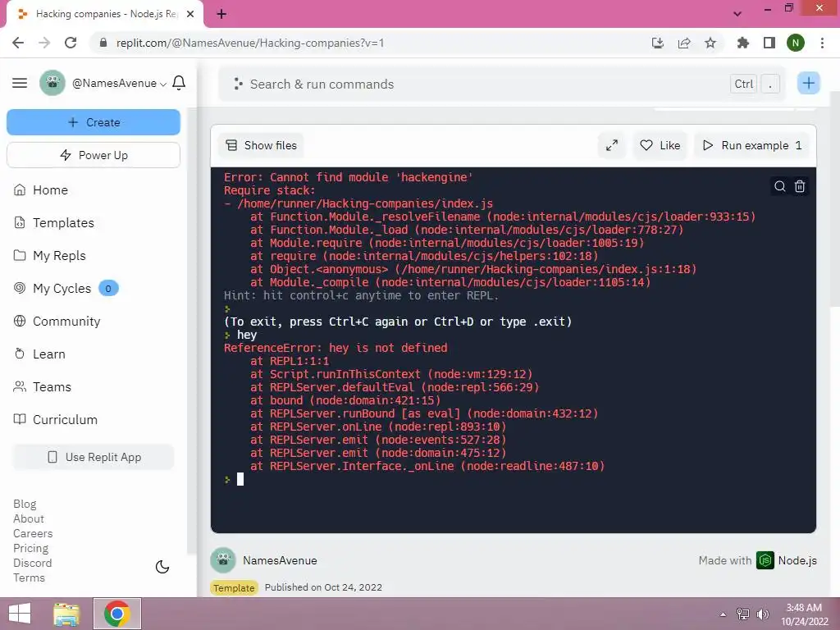Click the blue Create button
The width and height of the screenshot is (840, 630).
[x=94, y=122]
